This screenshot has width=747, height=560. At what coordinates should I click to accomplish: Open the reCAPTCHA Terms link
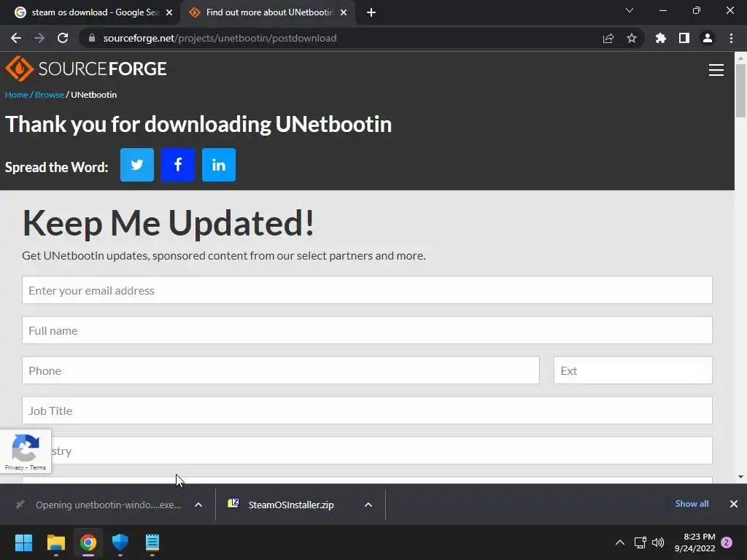(38, 467)
